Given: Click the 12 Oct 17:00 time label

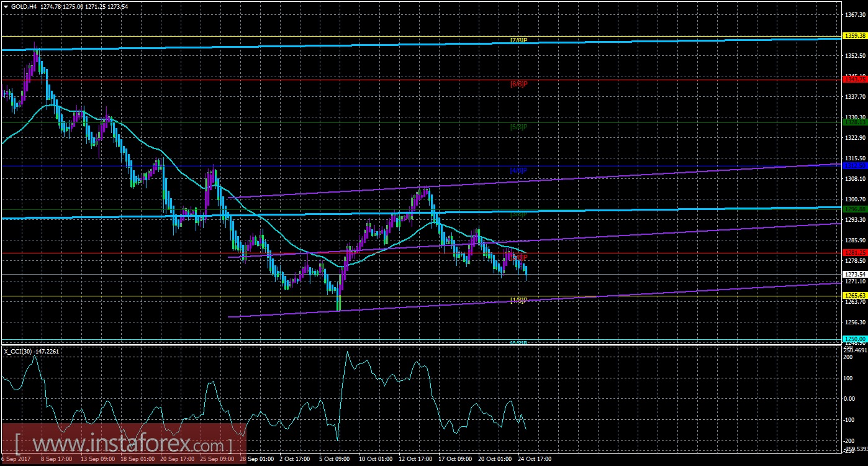Looking at the screenshot, I should 415,459.
